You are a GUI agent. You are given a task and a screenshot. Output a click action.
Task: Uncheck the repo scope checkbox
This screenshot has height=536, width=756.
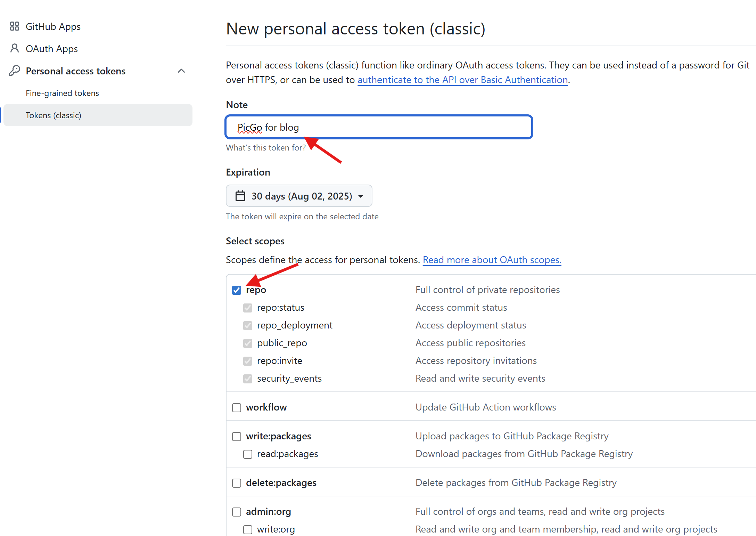coord(237,290)
